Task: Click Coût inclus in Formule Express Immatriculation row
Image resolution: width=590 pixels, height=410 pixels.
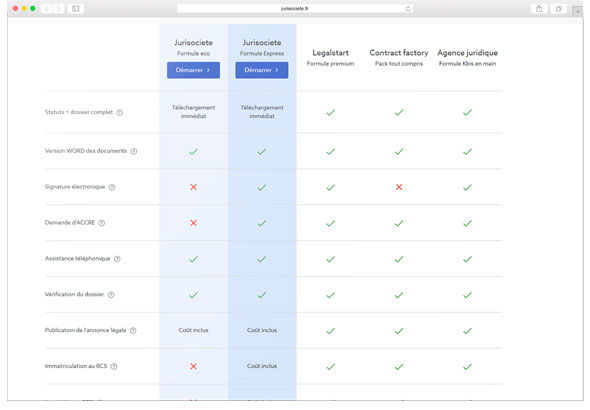Action: point(262,366)
